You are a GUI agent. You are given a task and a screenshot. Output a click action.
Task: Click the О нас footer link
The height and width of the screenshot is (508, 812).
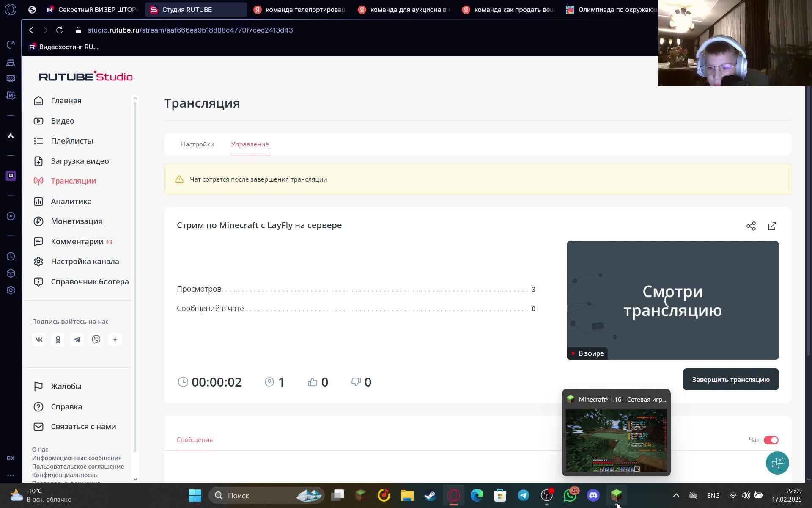click(x=40, y=450)
